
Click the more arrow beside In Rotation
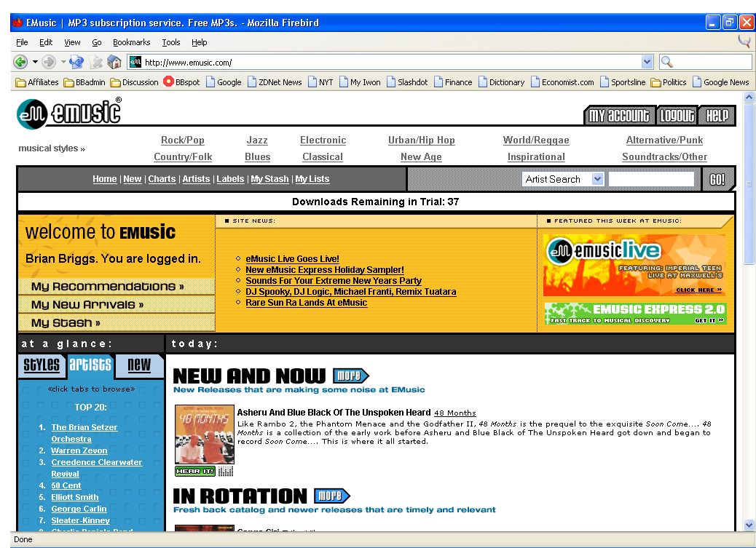point(331,496)
